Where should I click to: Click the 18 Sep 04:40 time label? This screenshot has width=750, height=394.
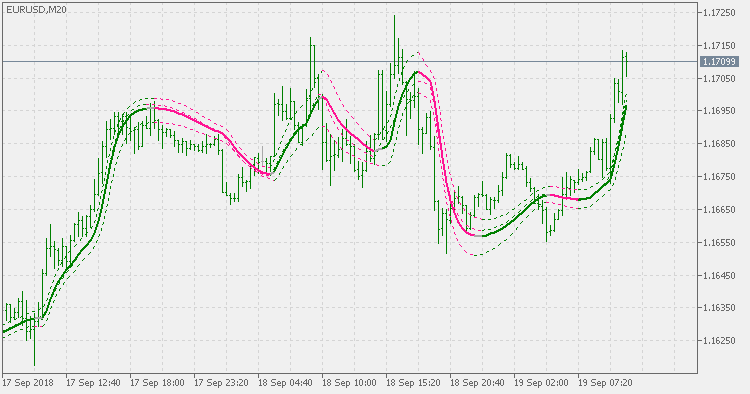click(286, 383)
